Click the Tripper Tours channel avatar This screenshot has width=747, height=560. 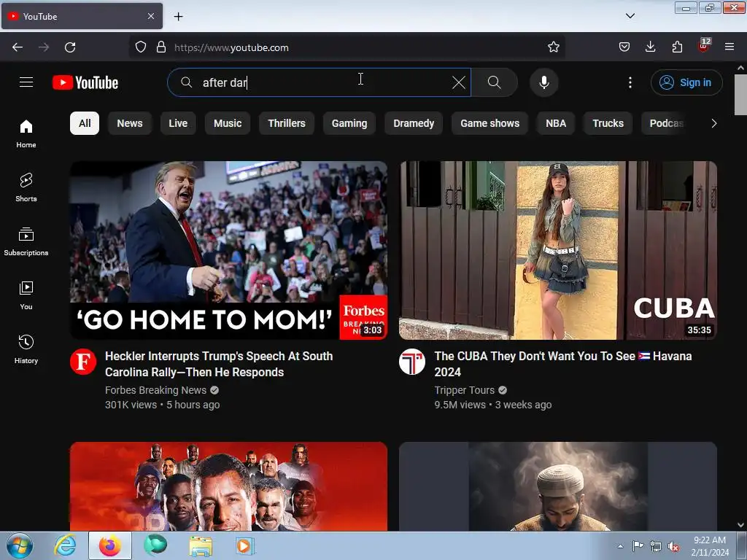click(x=412, y=362)
